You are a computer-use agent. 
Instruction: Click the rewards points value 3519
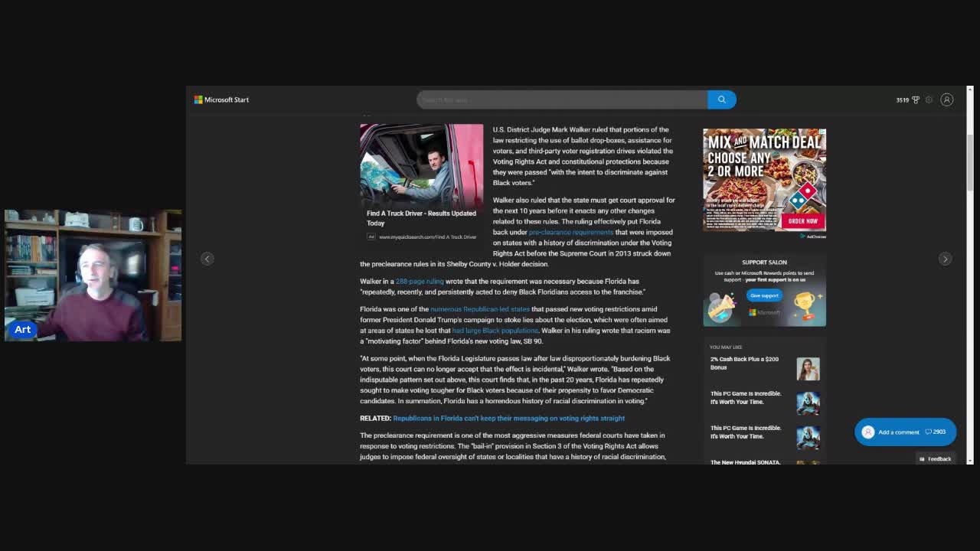pos(903,99)
